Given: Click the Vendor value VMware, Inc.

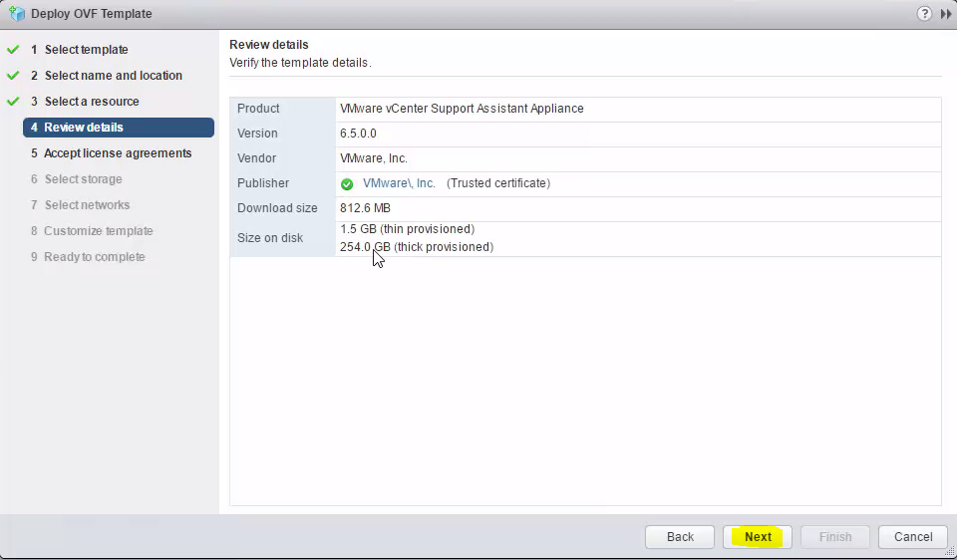Looking at the screenshot, I should point(374,158).
